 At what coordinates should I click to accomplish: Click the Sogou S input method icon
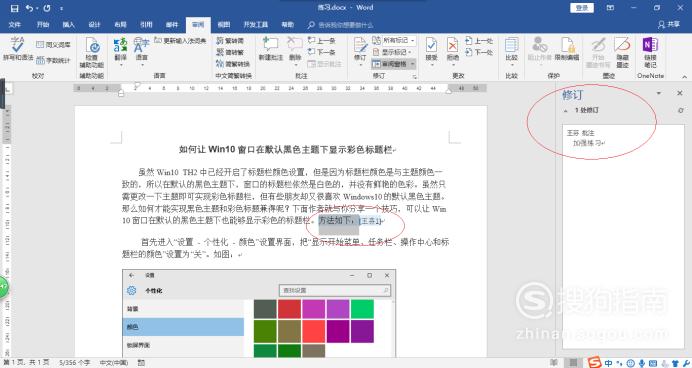594,363
